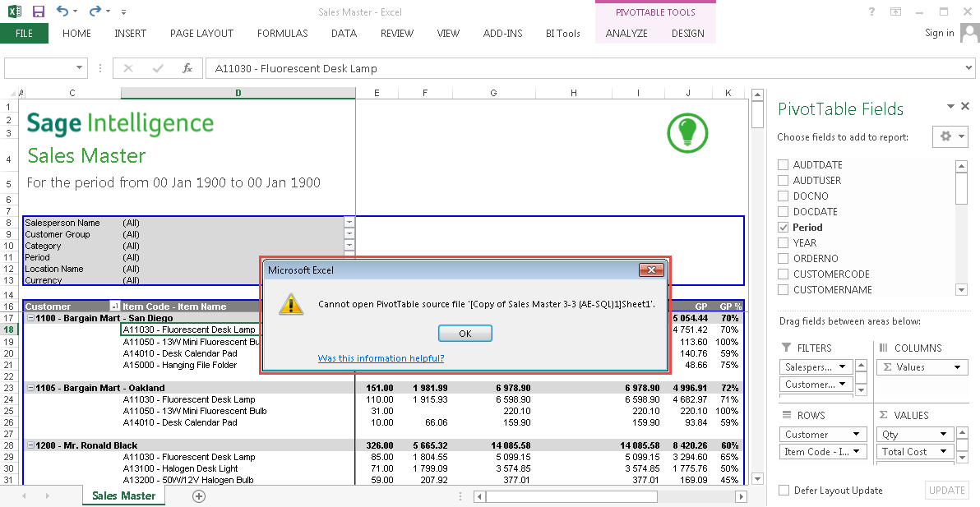
Task: Check the CUSTOMERNAME field checkbox
Action: click(784, 290)
